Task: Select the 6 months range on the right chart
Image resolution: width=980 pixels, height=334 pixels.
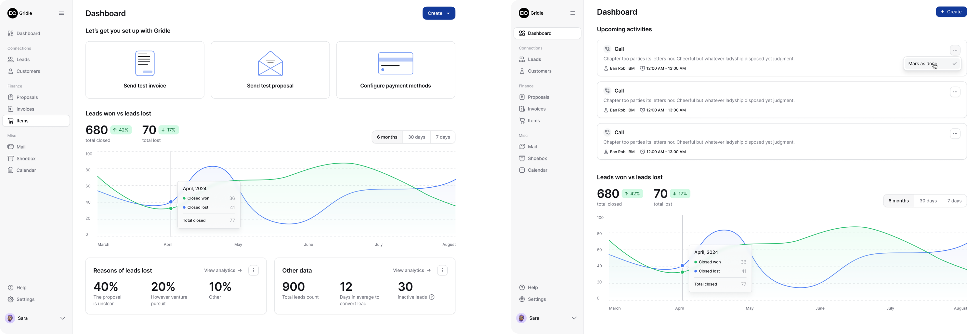Action: (899, 200)
